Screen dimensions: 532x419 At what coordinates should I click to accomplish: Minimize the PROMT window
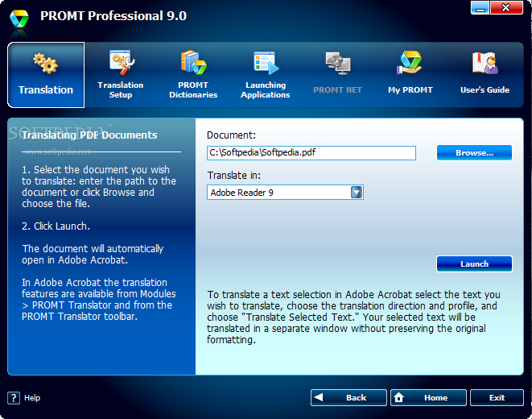point(480,8)
